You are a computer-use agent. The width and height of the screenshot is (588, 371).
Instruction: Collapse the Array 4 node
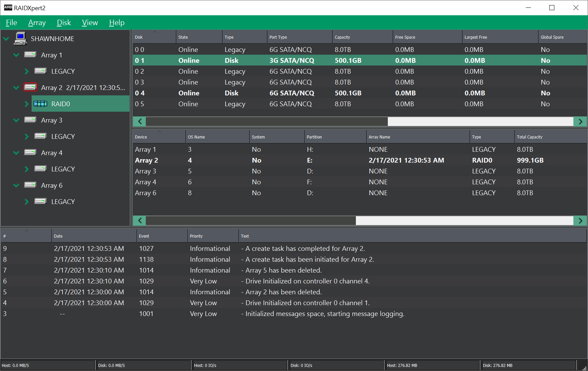(x=16, y=153)
